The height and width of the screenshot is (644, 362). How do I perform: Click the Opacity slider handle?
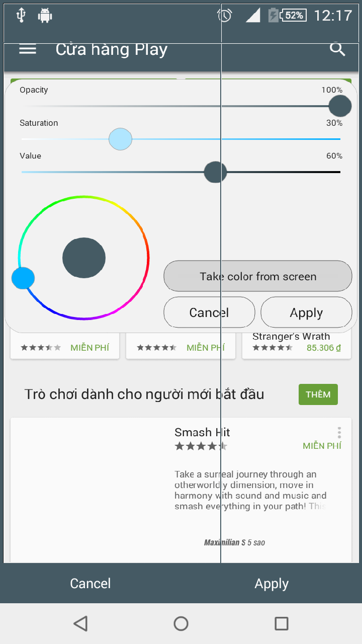(x=340, y=106)
